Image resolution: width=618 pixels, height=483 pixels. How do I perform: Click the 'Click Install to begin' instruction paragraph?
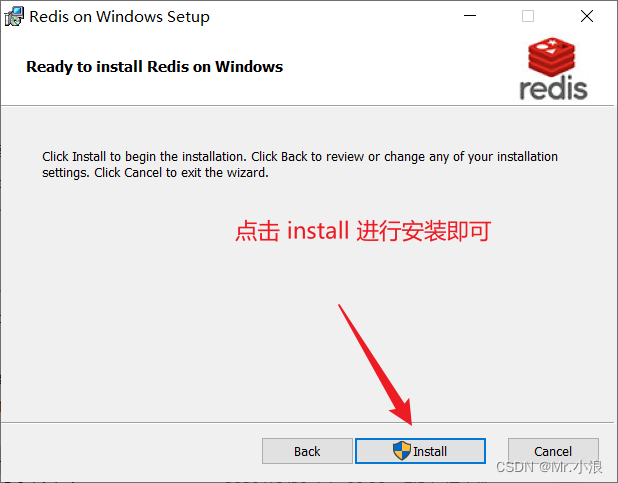click(300, 164)
